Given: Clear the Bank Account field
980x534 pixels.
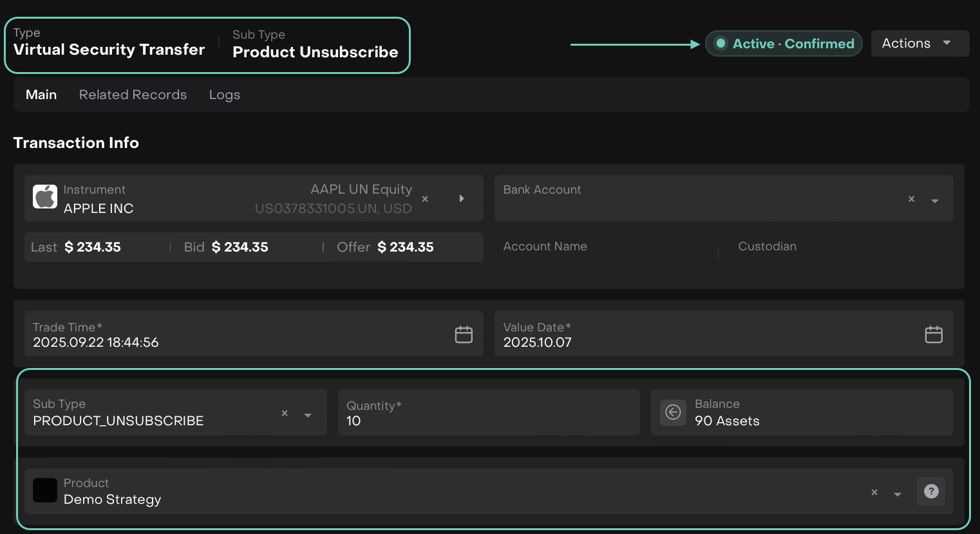Looking at the screenshot, I should pos(911,199).
